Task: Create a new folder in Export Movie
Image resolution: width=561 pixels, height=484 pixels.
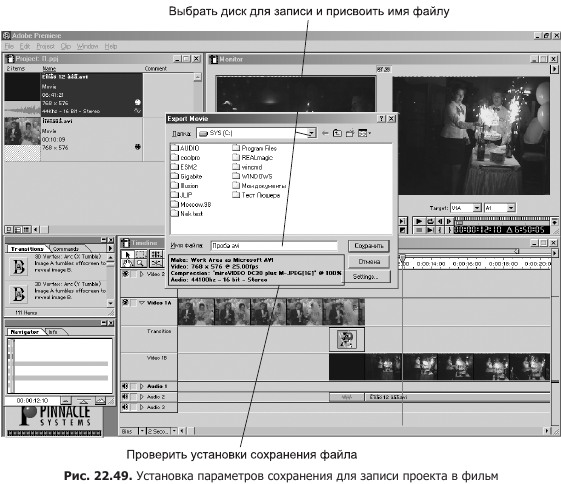Action: coord(350,133)
